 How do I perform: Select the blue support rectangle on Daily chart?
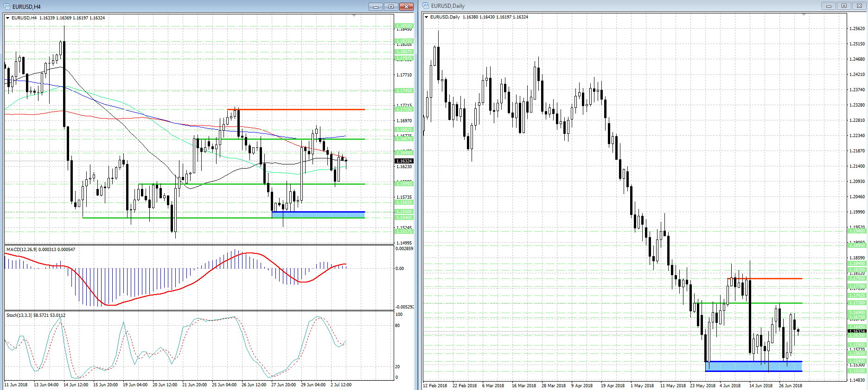point(753,366)
